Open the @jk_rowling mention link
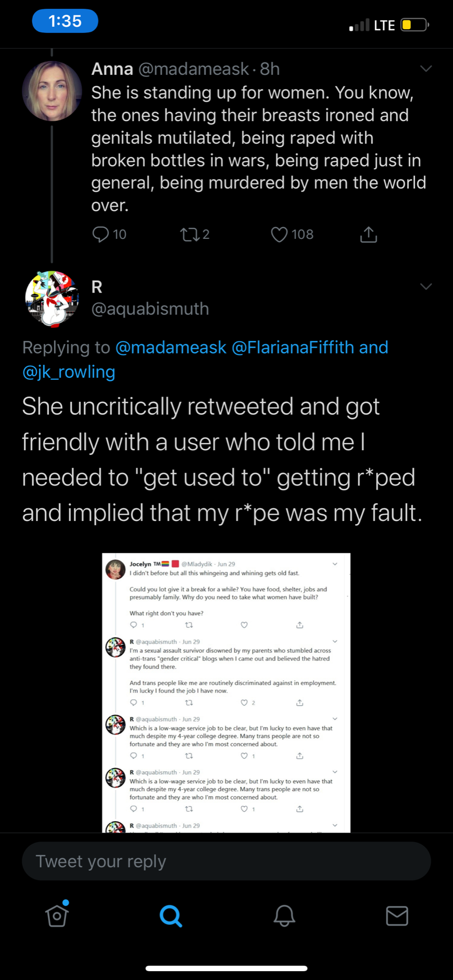This screenshot has height=980, width=453. [x=69, y=372]
